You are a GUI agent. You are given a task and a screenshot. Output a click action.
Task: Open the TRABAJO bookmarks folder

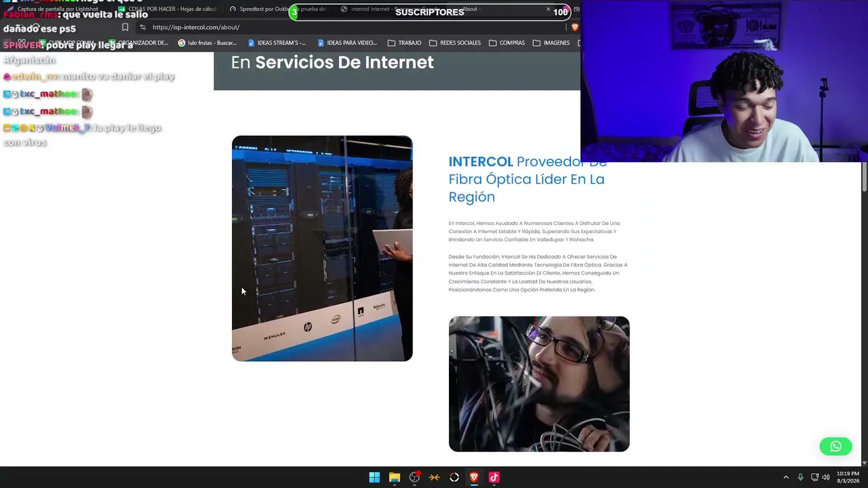[404, 43]
